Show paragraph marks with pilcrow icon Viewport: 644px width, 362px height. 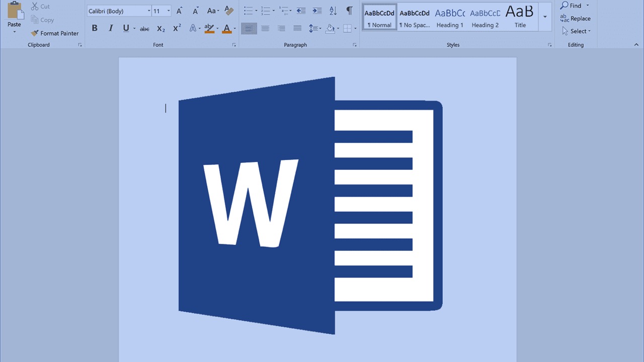349,11
